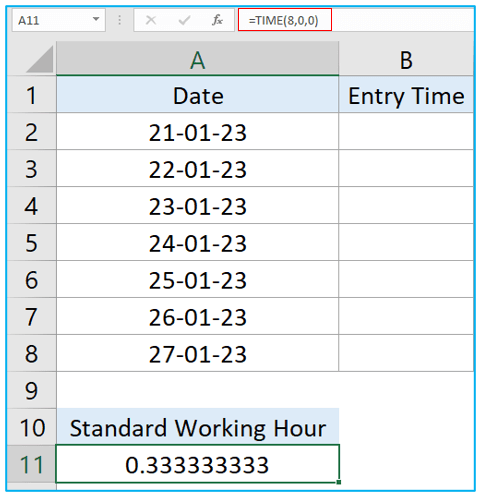The image size is (482, 499).
Task: Select row 1 header
Action: tap(32, 94)
